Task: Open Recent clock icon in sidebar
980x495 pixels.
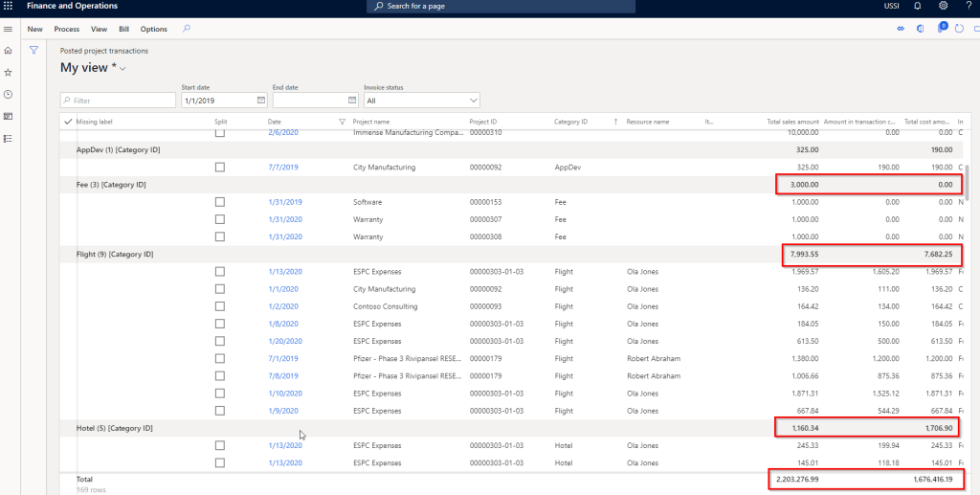Action: click(9, 95)
